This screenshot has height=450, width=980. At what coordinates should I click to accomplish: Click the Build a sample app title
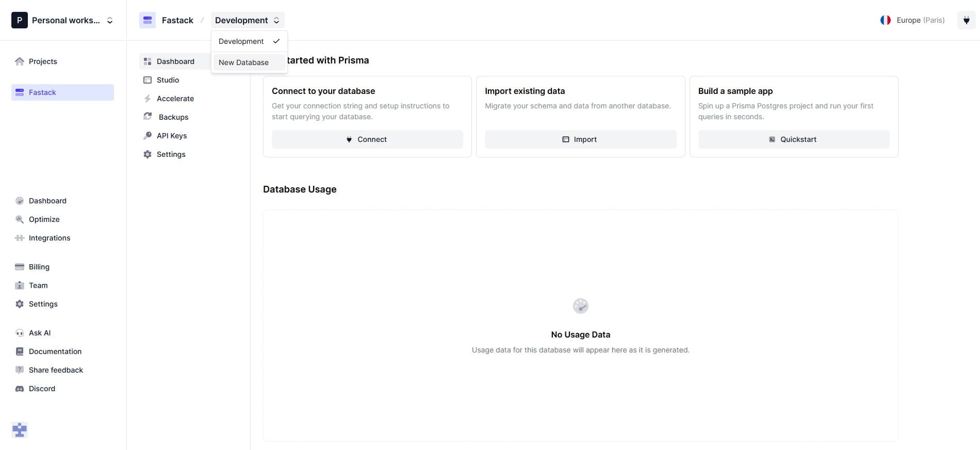click(x=736, y=91)
